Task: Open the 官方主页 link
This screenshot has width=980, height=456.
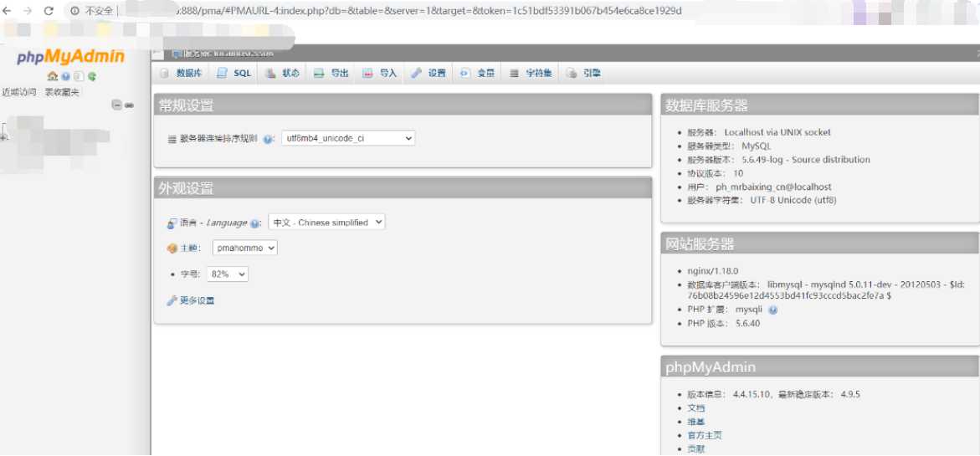Action: [x=705, y=435]
